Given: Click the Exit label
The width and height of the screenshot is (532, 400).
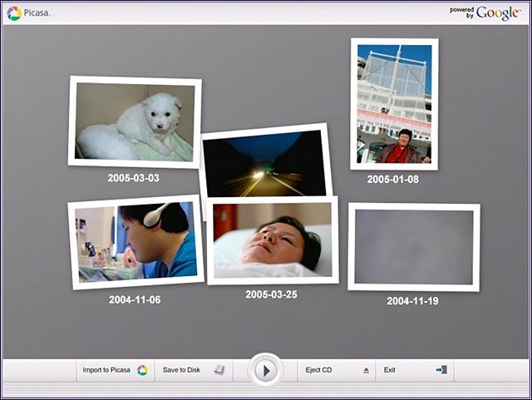Looking at the screenshot, I should (x=390, y=370).
